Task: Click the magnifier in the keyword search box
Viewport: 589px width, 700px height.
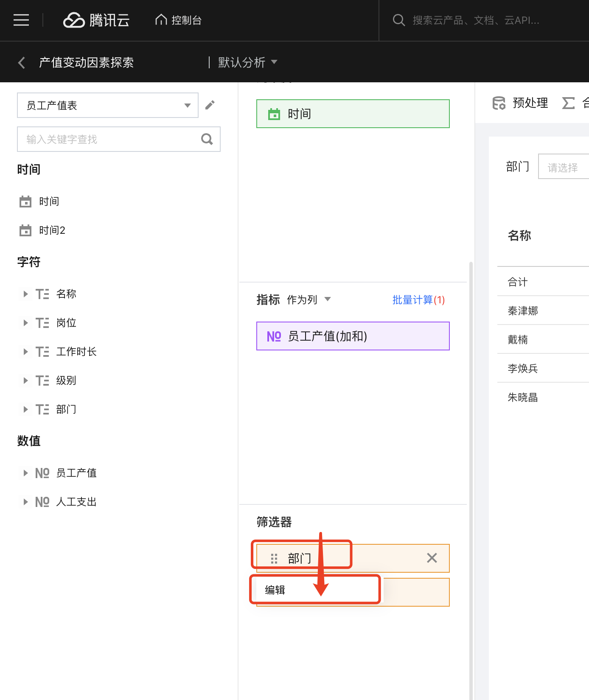Action: (207, 139)
